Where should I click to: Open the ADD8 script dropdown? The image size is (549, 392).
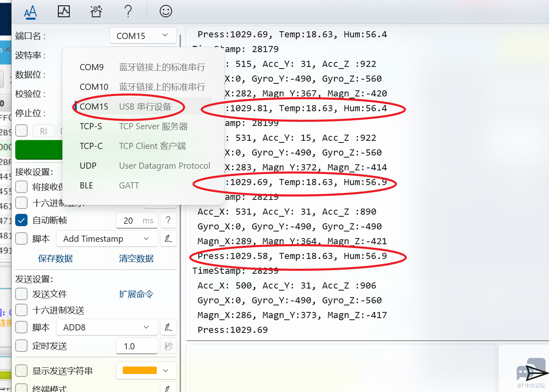[107, 328]
